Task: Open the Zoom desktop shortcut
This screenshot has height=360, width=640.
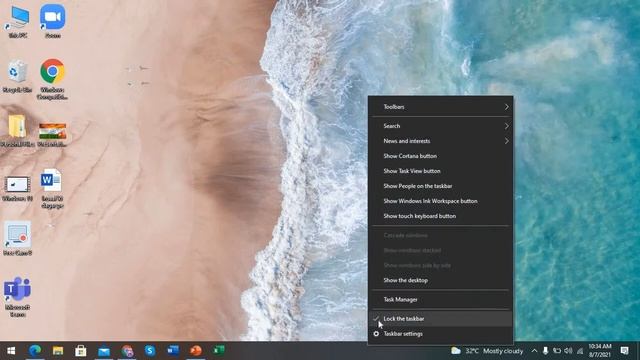Action: click(x=53, y=20)
